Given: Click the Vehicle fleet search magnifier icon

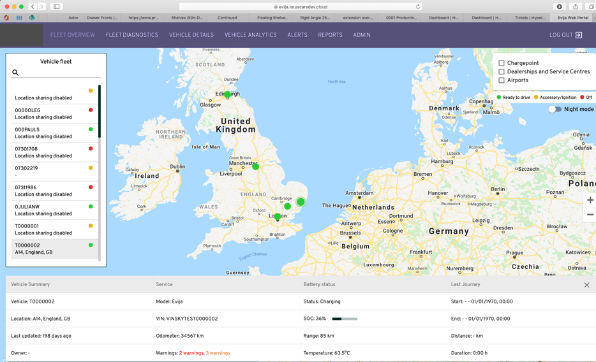Looking at the screenshot, I should click(15, 72).
